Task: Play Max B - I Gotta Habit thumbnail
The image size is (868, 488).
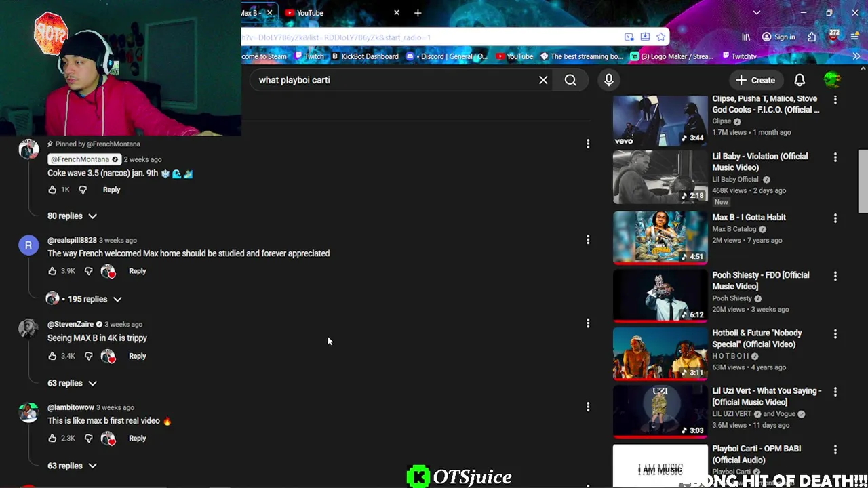Action: [x=660, y=237]
